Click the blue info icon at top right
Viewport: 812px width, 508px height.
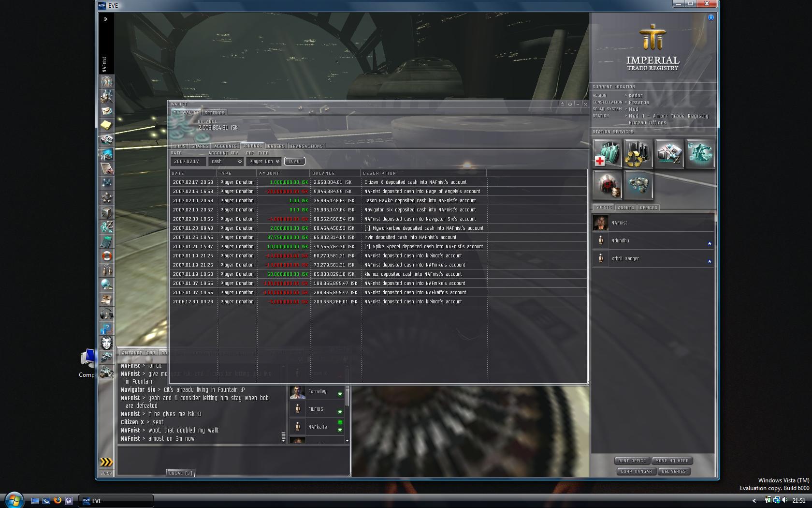[710, 17]
